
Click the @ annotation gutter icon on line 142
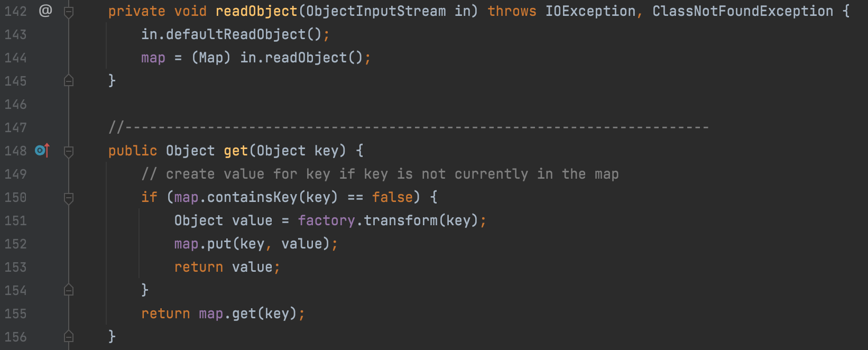(45, 11)
